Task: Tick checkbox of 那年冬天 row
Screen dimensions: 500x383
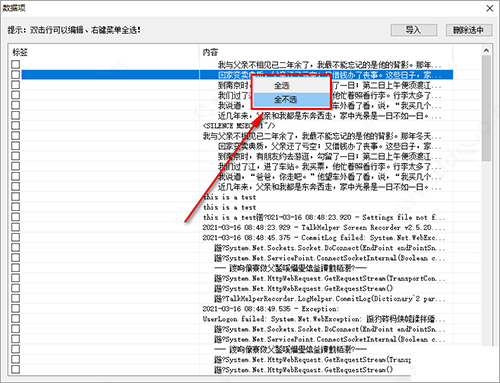Action: (15, 136)
